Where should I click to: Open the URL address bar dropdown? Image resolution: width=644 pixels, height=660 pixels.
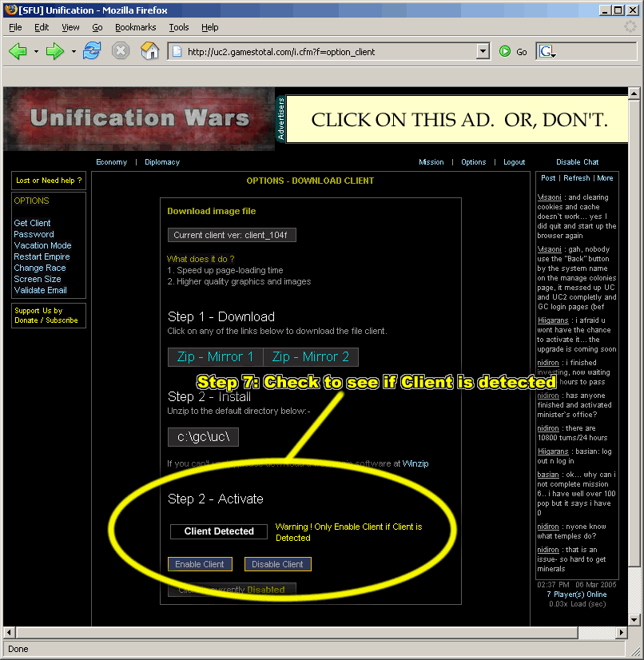point(483,52)
